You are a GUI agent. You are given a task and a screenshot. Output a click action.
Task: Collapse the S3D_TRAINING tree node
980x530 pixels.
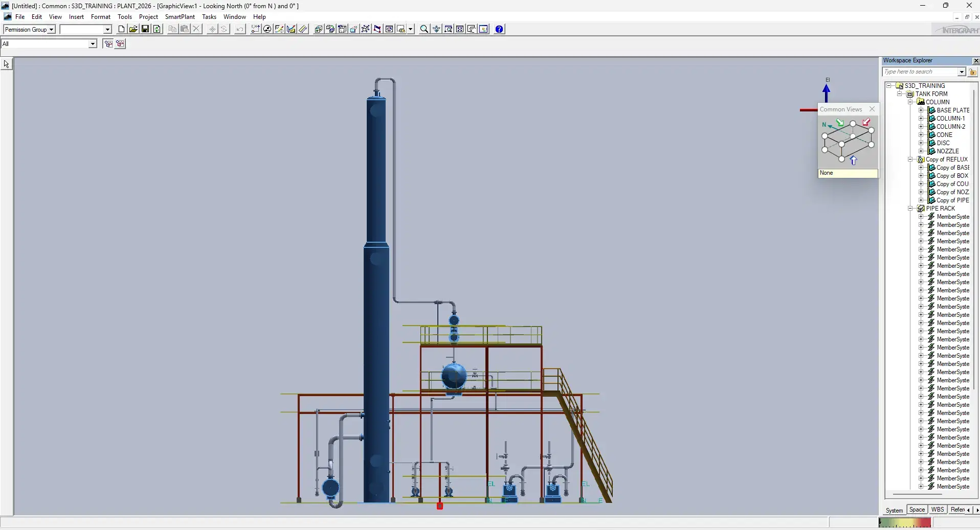click(889, 86)
